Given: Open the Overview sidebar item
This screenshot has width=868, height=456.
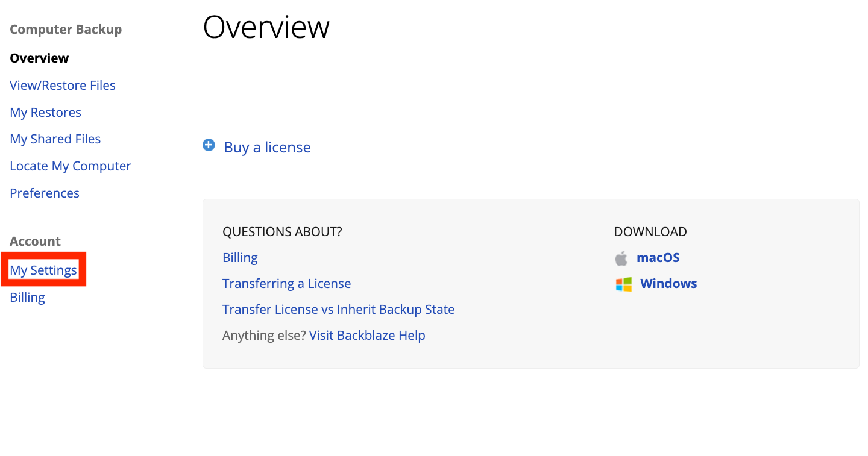Looking at the screenshot, I should pos(39,58).
